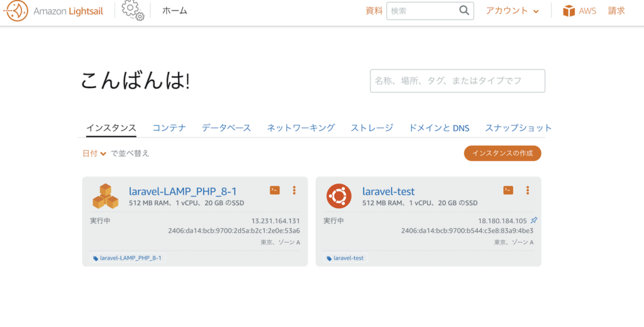Click the static IP pin icon
This screenshot has width=644, height=327.
tap(534, 220)
